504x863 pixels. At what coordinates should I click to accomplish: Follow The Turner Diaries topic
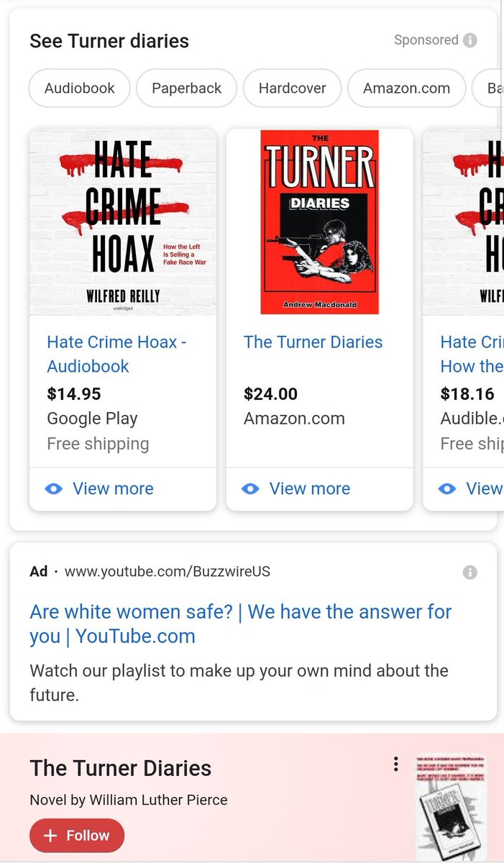coord(77,836)
